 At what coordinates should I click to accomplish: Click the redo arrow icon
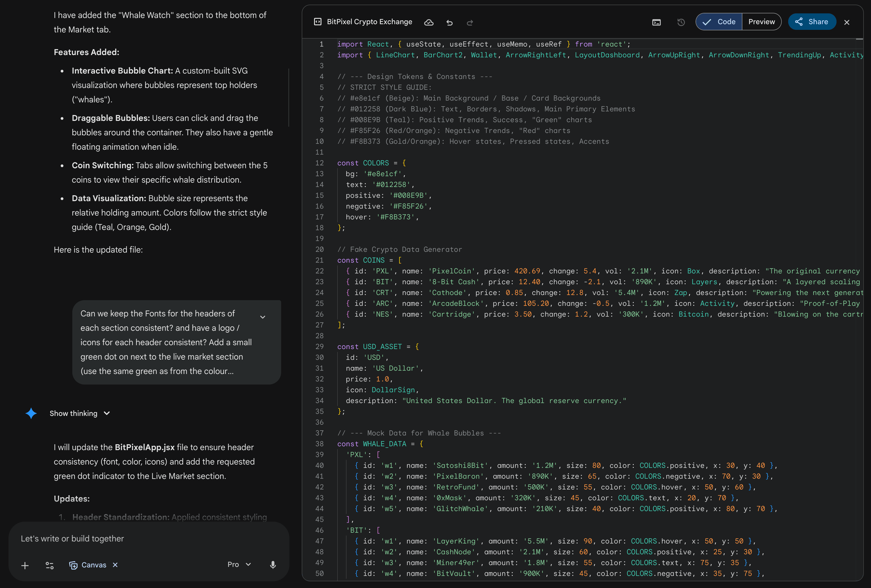pyautogui.click(x=470, y=22)
